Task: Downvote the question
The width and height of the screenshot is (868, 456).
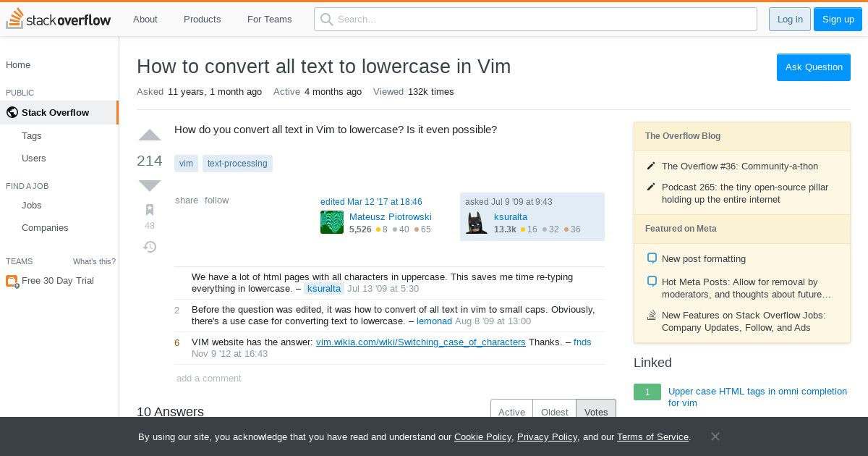Action: tap(150, 185)
